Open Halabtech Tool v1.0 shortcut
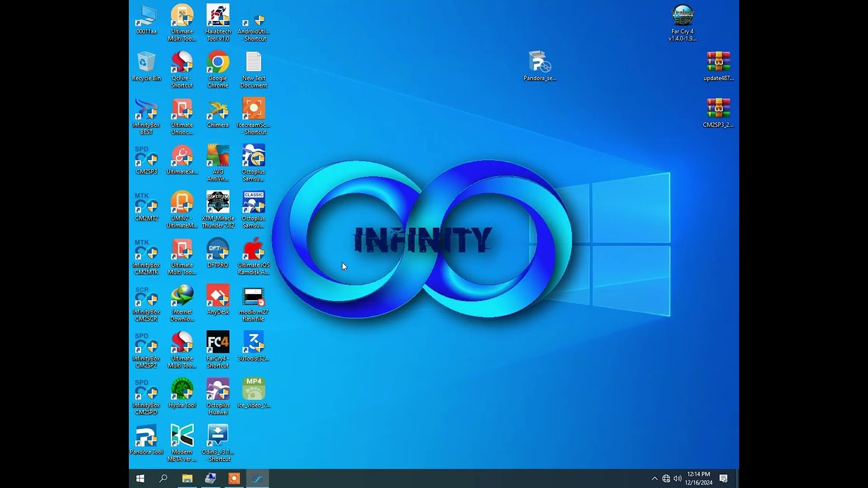Screen dimensions: 868x488 (218, 22)
